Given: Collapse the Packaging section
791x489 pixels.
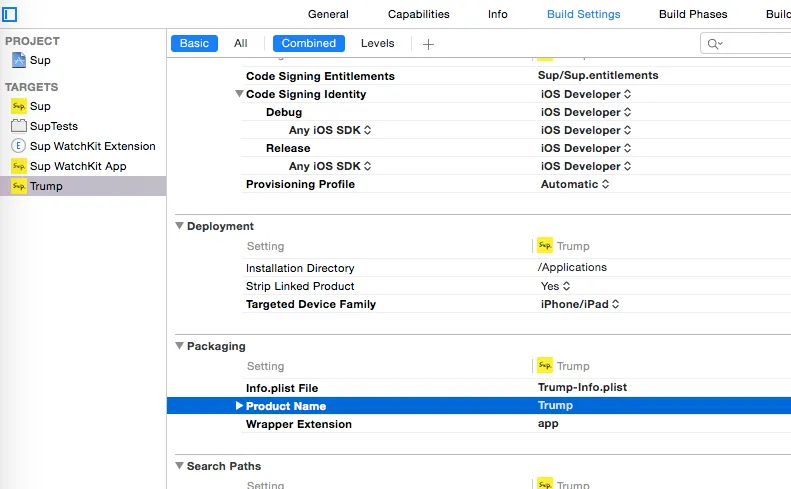Looking at the screenshot, I should tap(180, 346).
